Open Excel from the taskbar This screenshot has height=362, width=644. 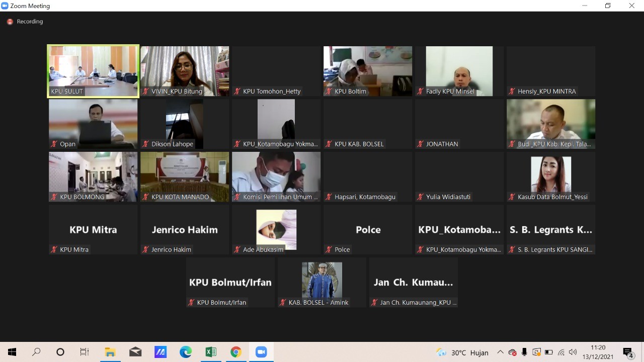211,352
